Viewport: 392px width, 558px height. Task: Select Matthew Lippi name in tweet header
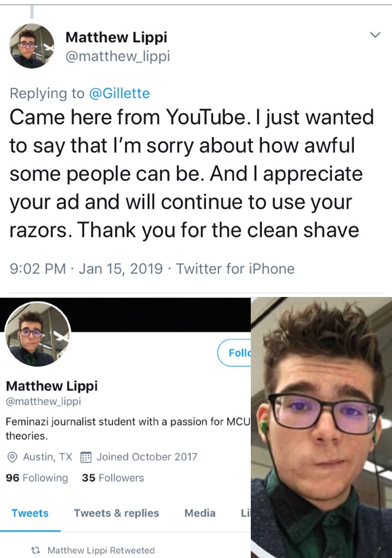pyautogui.click(x=117, y=37)
